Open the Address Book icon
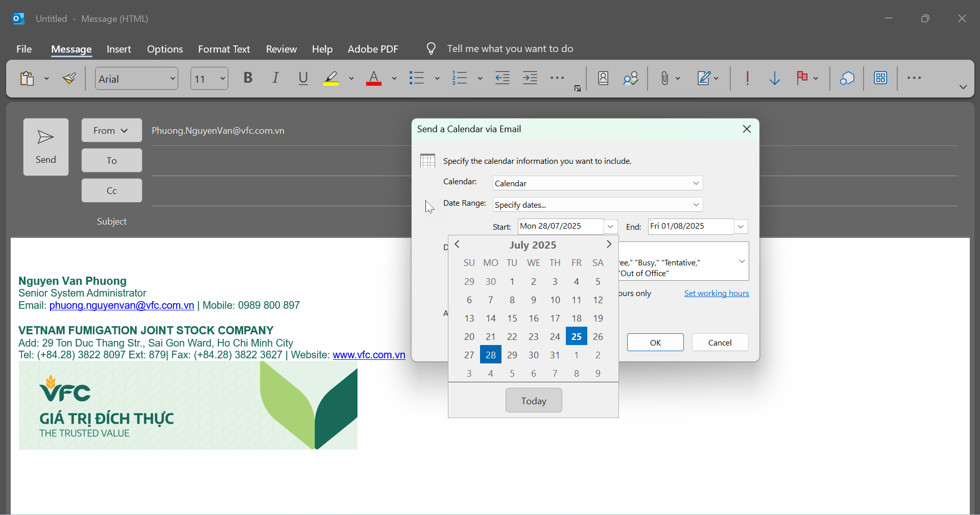The image size is (980, 515). coord(603,79)
